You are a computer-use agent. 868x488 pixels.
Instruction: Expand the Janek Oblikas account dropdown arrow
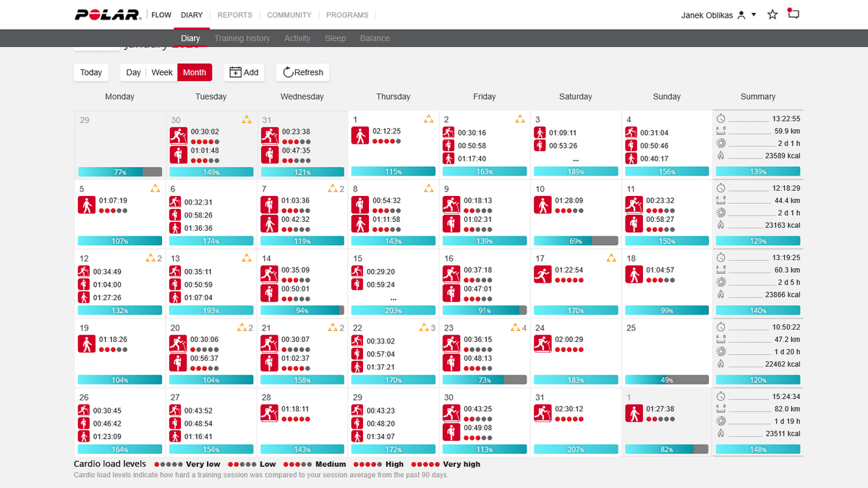754,15
